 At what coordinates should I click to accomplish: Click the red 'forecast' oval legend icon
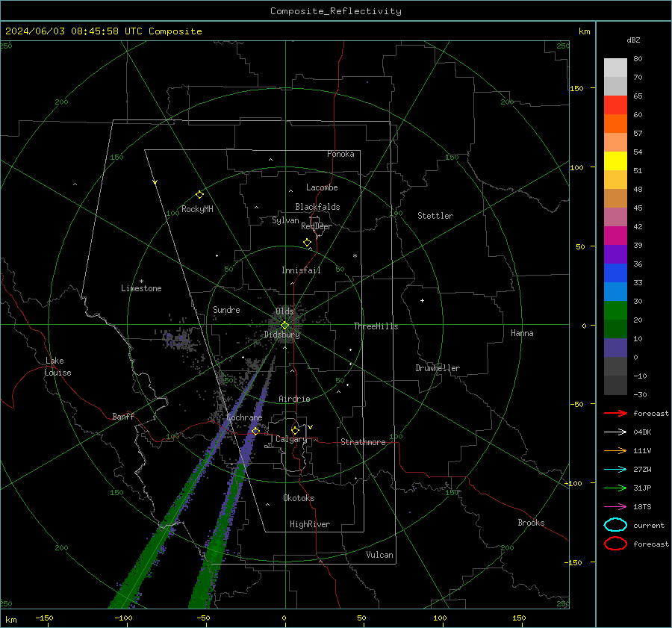(615, 544)
